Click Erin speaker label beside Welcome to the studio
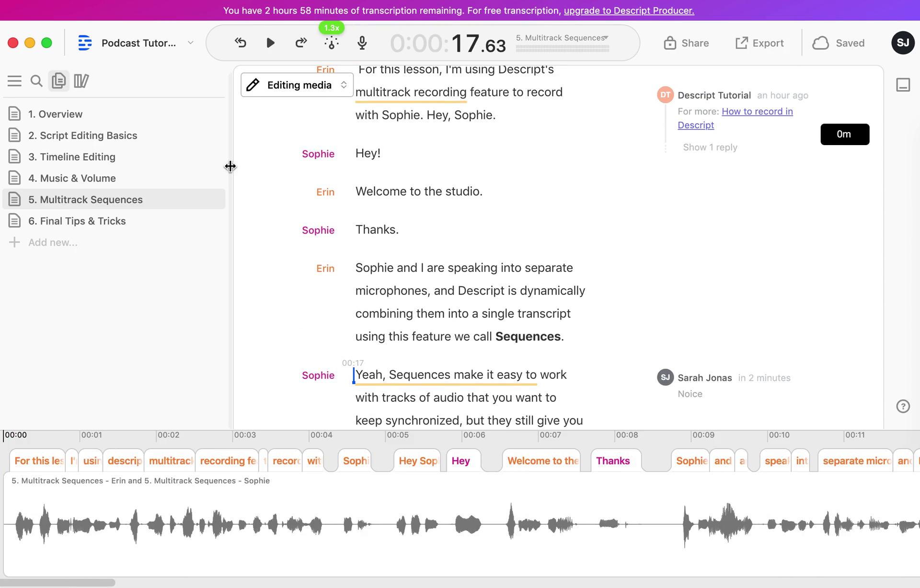 (325, 192)
